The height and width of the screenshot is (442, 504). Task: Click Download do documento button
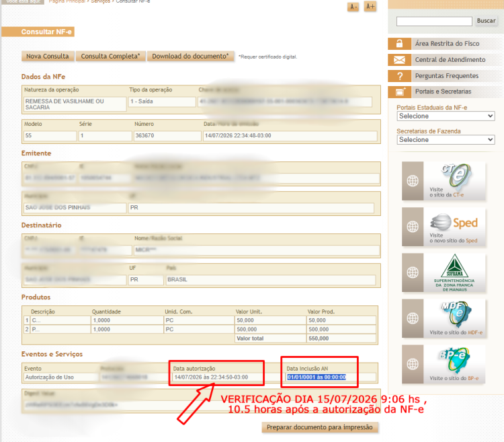190,56
